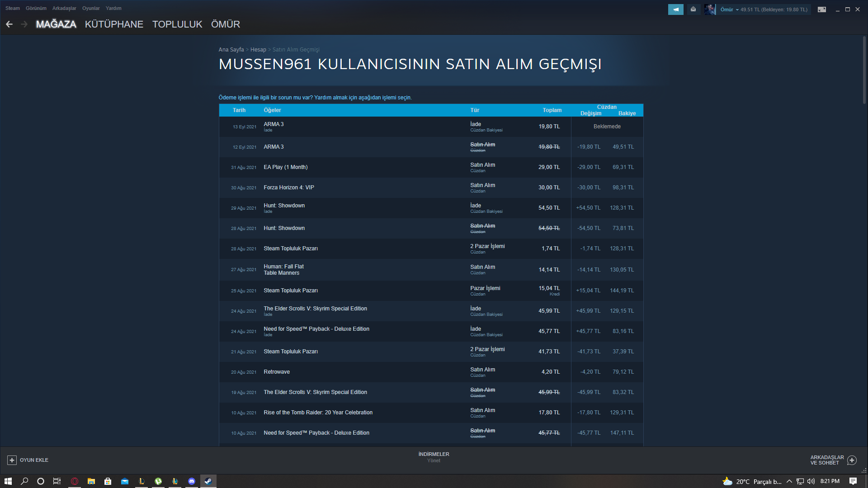Viewport: 868px width, 488px height.
Task: Click the forward navigation arrow
Action: (x=24, y=24)
